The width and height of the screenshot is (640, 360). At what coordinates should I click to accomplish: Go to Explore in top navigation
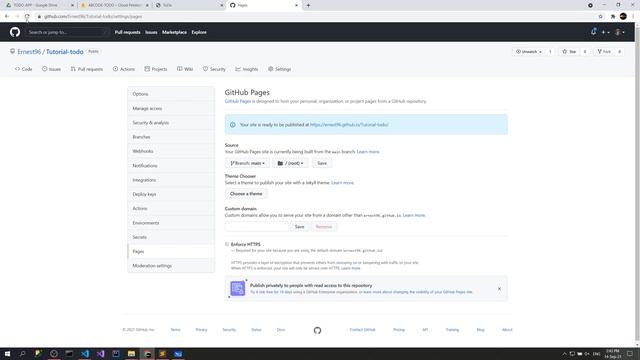tap(199, 32)
